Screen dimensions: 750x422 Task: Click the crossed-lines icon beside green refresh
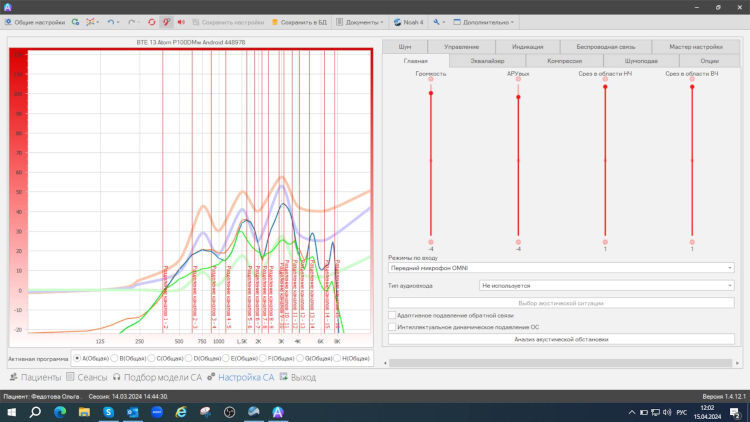(x=90, y=22)
